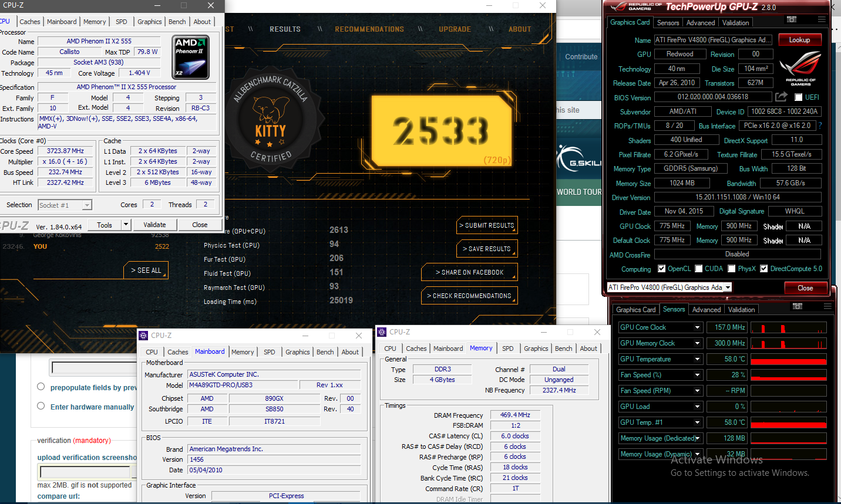Click mainboard model M4A89GTD-PRO/USB3

(242, 385)
